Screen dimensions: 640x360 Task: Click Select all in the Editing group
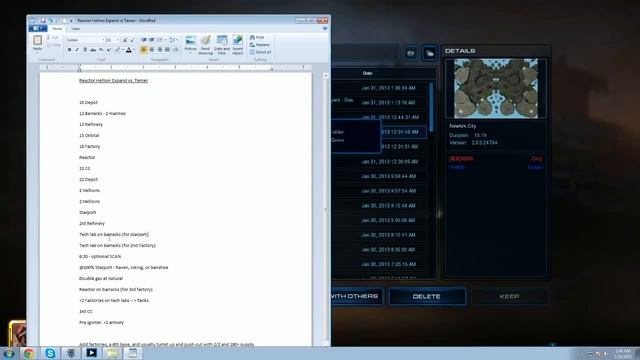(x=260, y=52)
